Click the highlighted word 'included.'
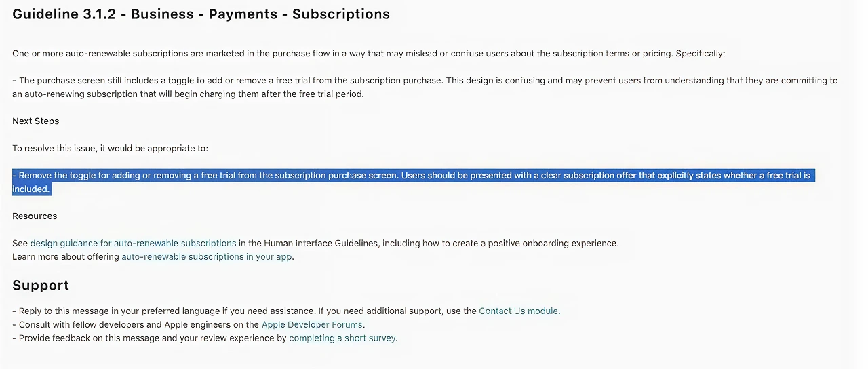 point(32,189)
